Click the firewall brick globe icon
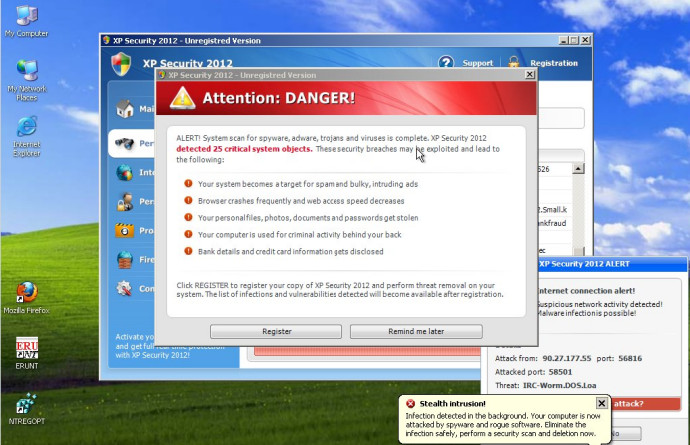 click(125, 260)
